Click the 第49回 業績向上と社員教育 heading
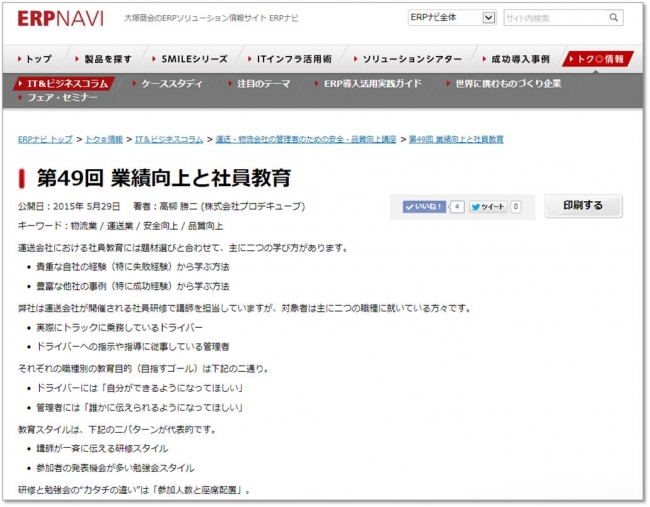 [164, 178]
